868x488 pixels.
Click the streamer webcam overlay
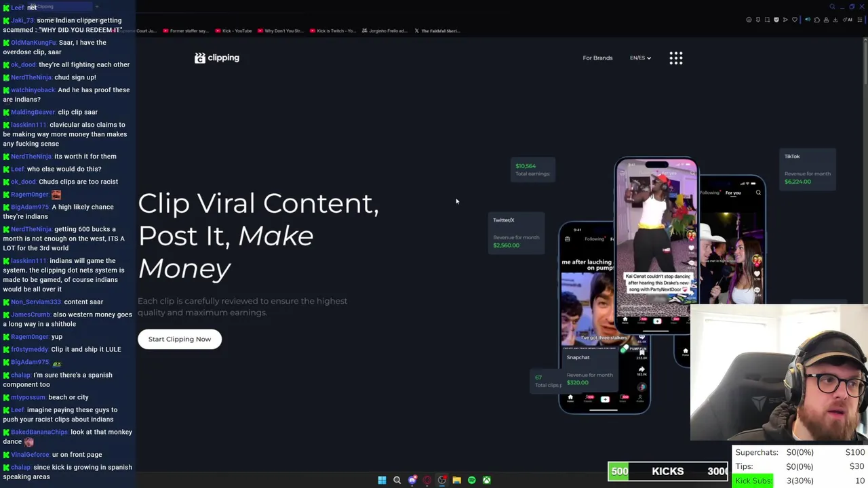click(778, 373)
